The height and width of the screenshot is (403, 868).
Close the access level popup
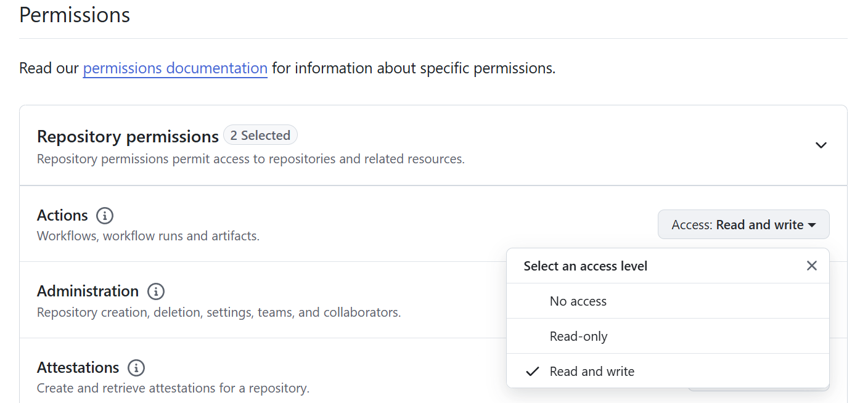[x=812, y=266]
